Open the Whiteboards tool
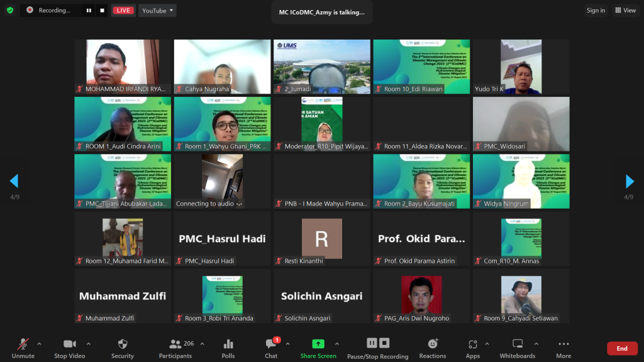This screenshot has width=644, height=362. tap(517, 348)
